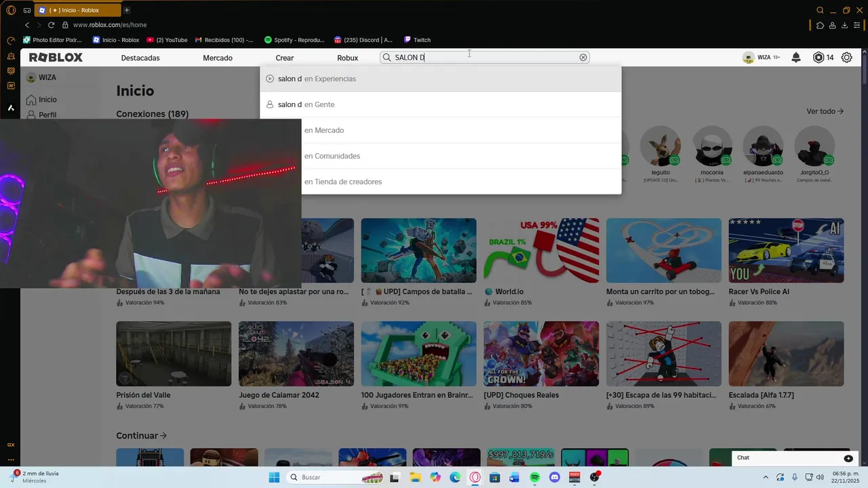The height and width of the screenshot is (488, 868).
Task: Open 'Recibidos (100)' Gmail bookmark
Action: [224, 40]
